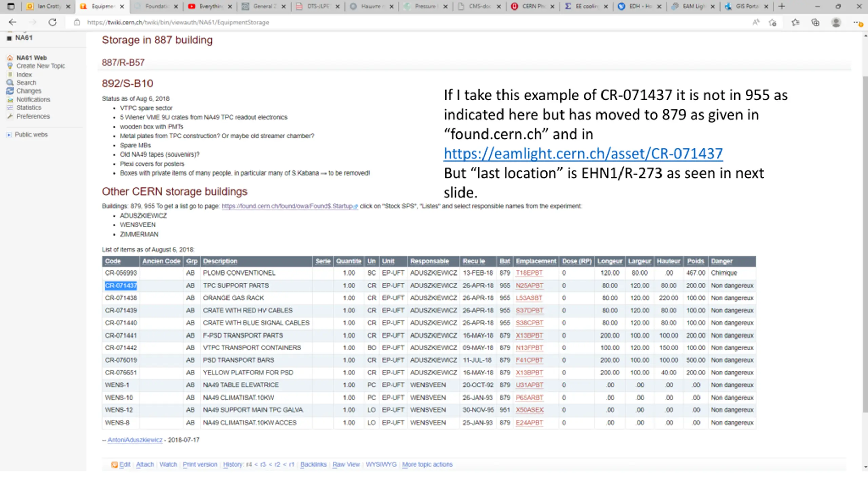Sort table by Code column header
The width and height of the screenshot is (868, 488).
113,261
